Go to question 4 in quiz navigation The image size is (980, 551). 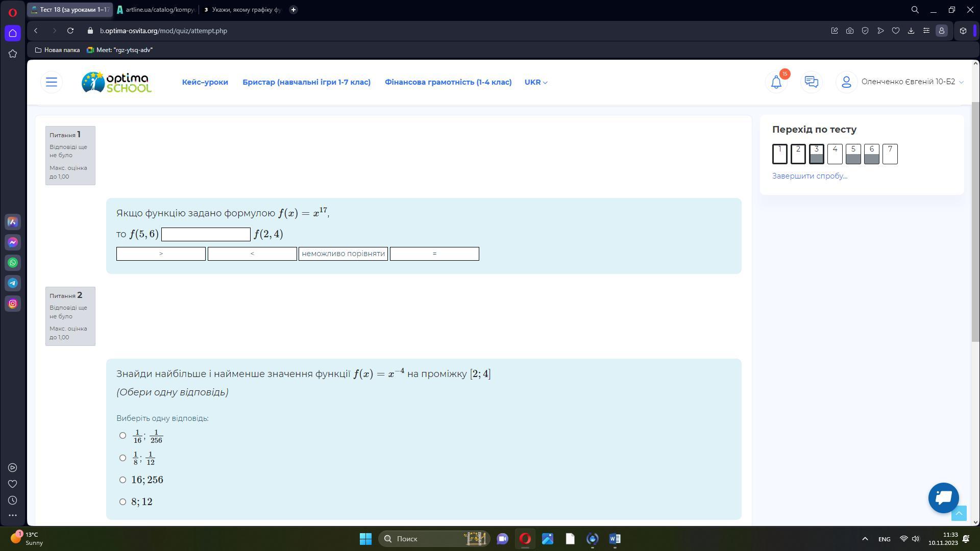(x=835, y=154)
